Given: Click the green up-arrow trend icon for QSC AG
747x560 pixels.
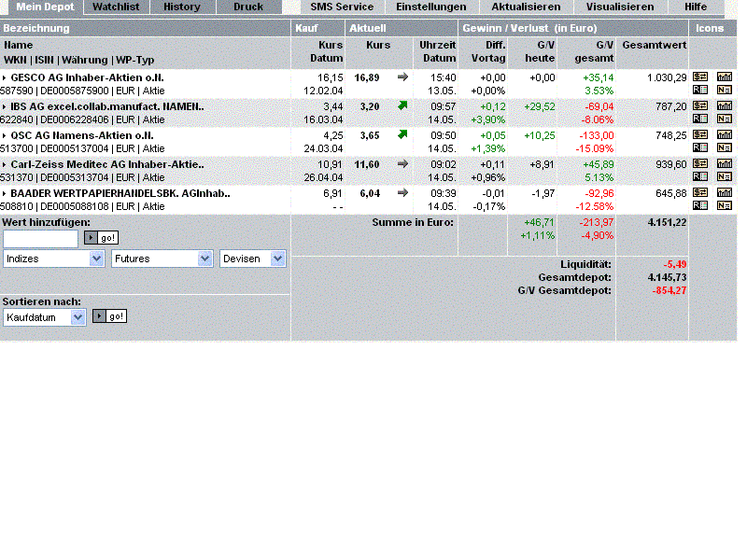Looking at the screenshot, I should pyautogui.click(x=402, y=134).
